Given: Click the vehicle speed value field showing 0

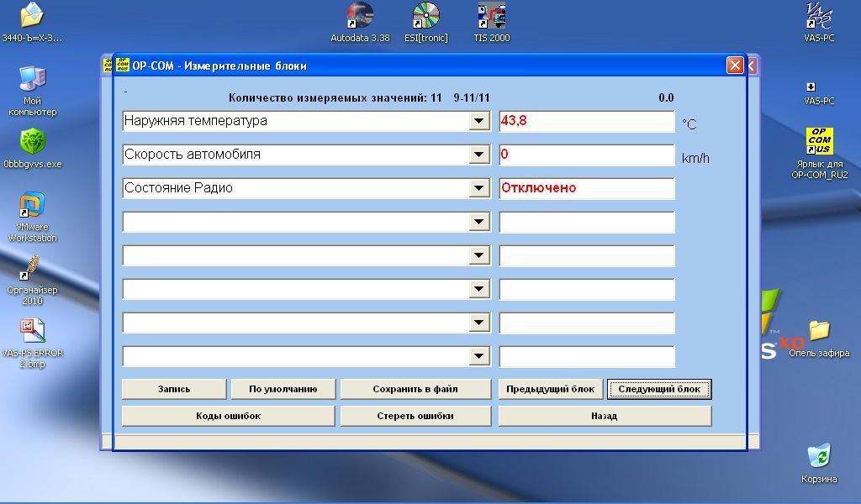Looking at the screenshot, I should click(x=586, y=155).
